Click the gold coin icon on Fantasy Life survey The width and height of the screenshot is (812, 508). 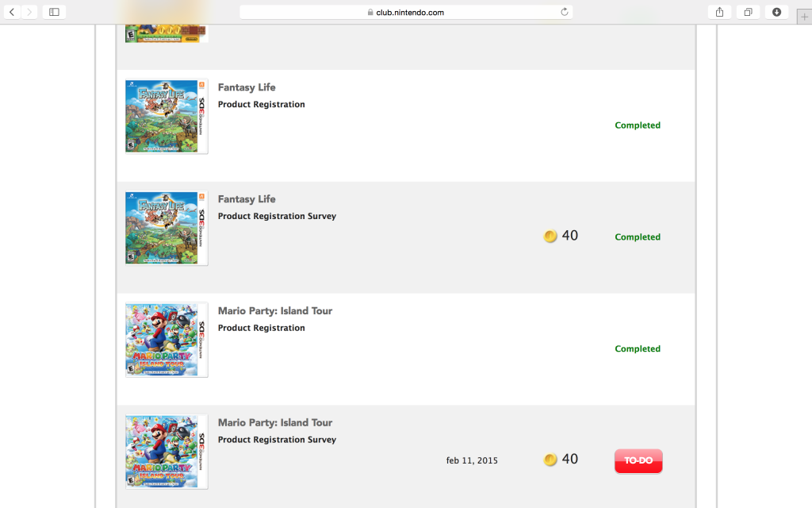coord(550,236)
